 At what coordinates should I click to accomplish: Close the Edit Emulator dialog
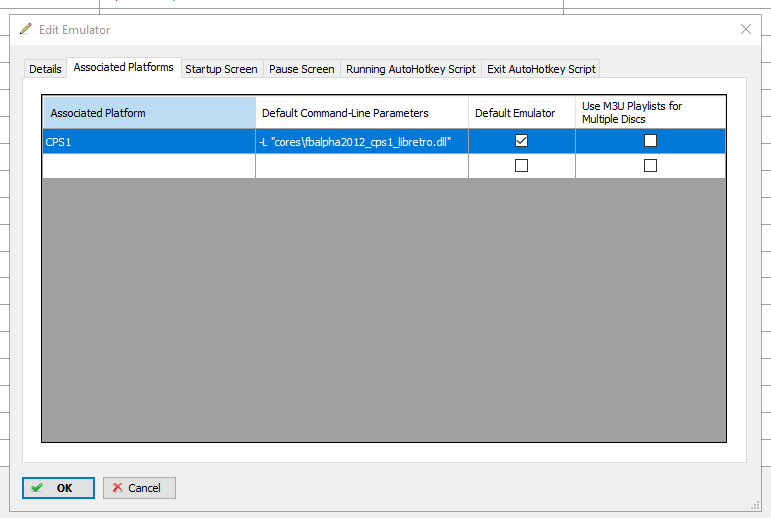coord(745,30)
